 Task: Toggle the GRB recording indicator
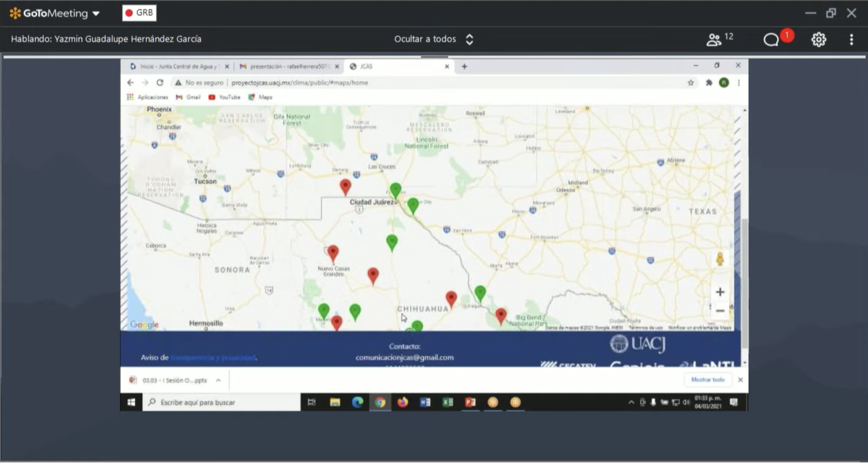tap(139, 13)
